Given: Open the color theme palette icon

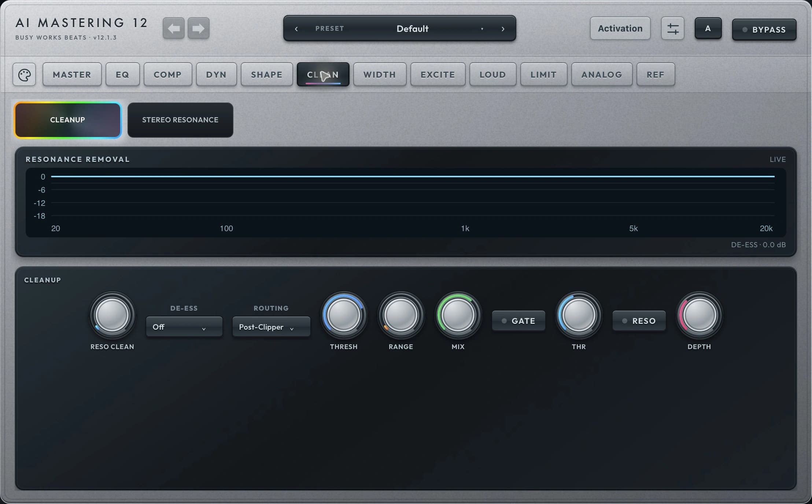Looking at the screenshot, I should coord(24,75).
